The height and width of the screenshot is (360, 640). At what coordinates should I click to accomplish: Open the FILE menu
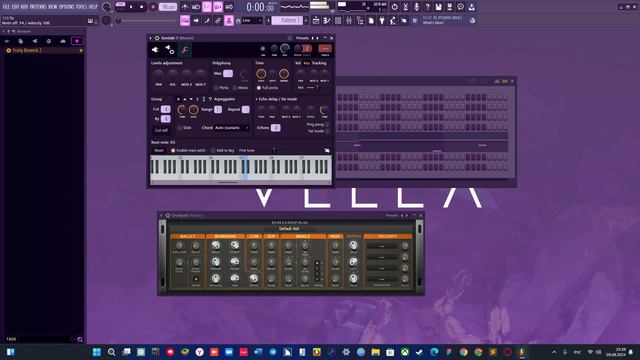point(6,7)
